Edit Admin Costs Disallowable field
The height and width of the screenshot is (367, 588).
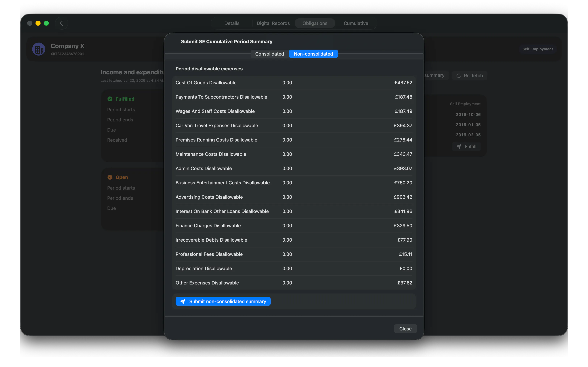point(287,168)
